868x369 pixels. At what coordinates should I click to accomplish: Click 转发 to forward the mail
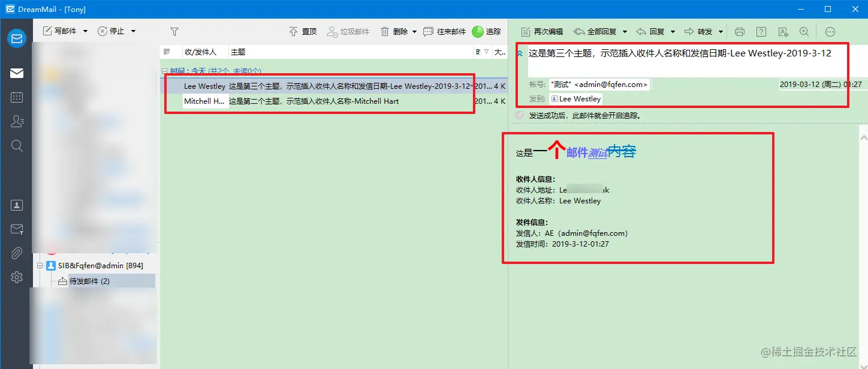(698, 31)
